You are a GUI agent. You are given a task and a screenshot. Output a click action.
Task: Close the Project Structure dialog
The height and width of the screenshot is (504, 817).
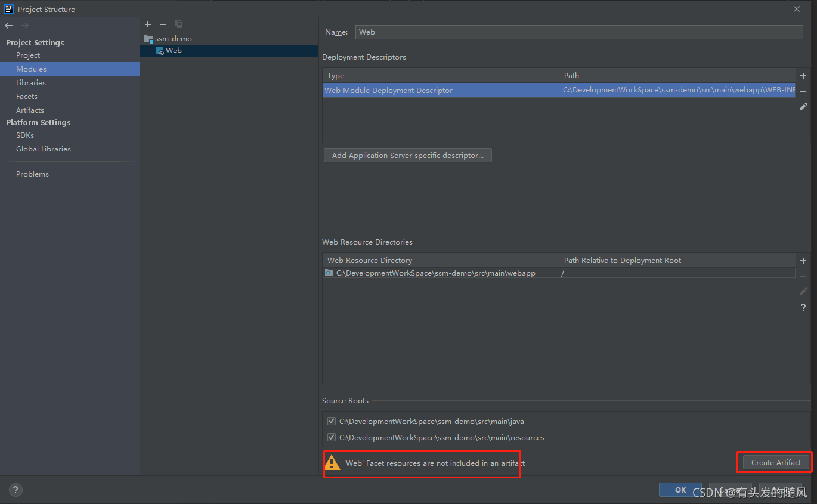(x=797, y=9)
